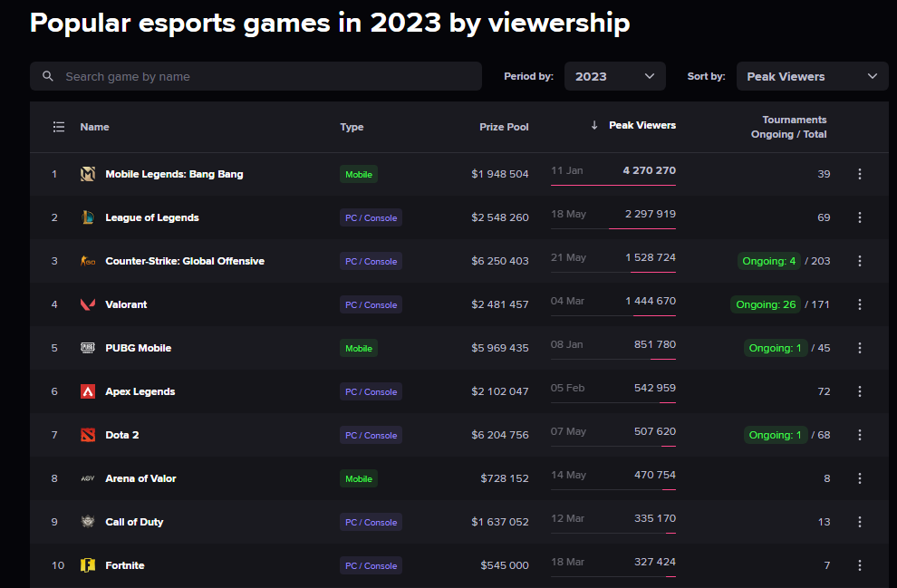Go to the Apex Legends game page
Image resolution: width=897 pixels, height=588 pixels.
[x=140, y=391]
